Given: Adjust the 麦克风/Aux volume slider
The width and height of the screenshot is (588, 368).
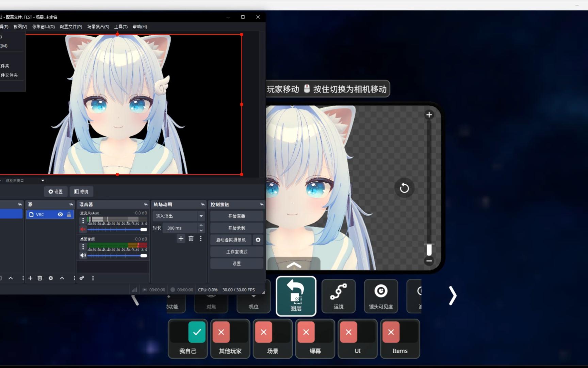Looking at the screenshot, I should (x=117, y=229).
